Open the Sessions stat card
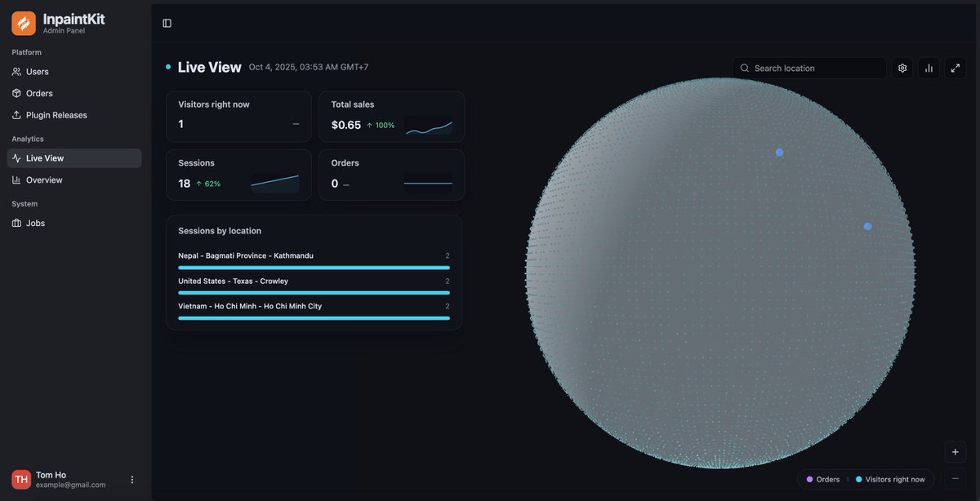The width and height of the screenshot is (980, 501). coord(238,175)
